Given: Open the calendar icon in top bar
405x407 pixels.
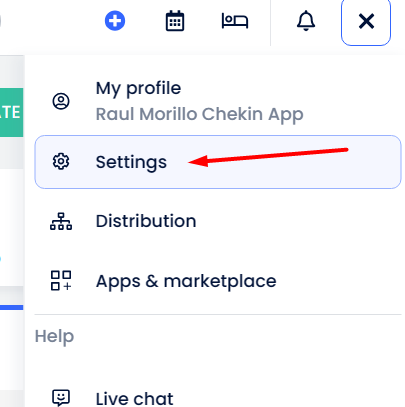Looking at the screenshot, I should pyautogui.click(x=175, y=21).
